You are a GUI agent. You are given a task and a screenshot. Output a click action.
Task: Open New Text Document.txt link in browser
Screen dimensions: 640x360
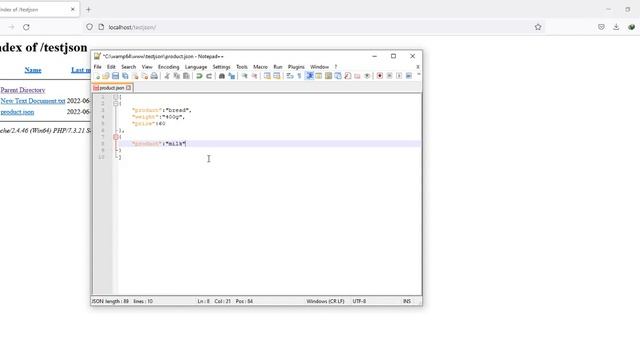click(33, 101)
